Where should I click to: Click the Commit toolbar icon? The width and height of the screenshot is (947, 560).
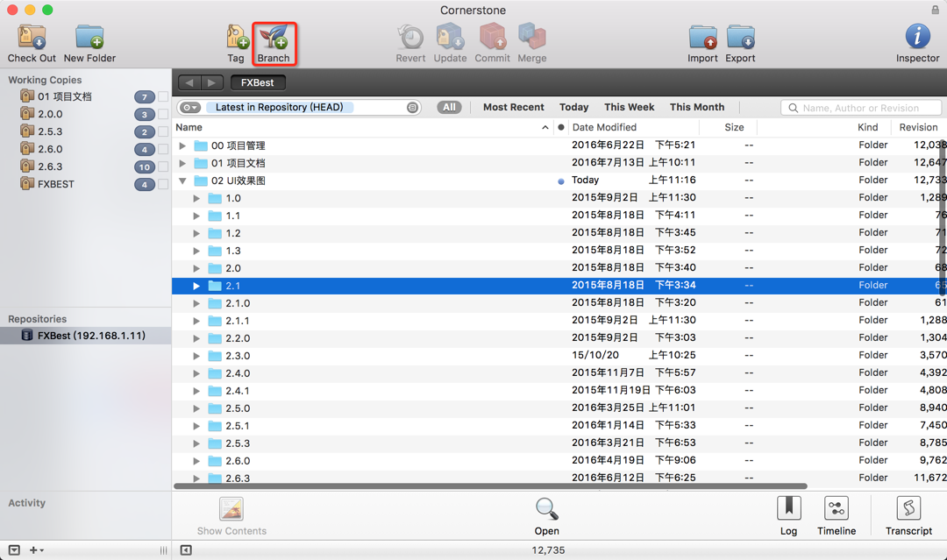[492, 38]
